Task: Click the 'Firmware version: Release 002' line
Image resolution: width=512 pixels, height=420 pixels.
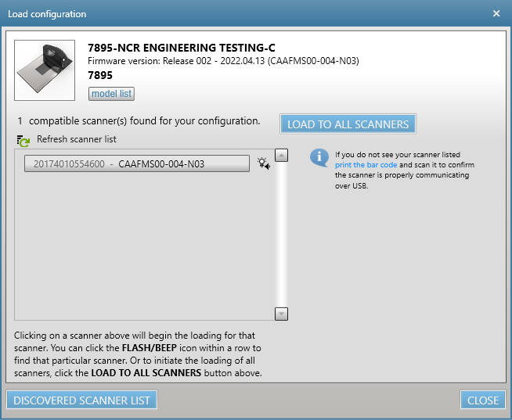Action: 223,61
